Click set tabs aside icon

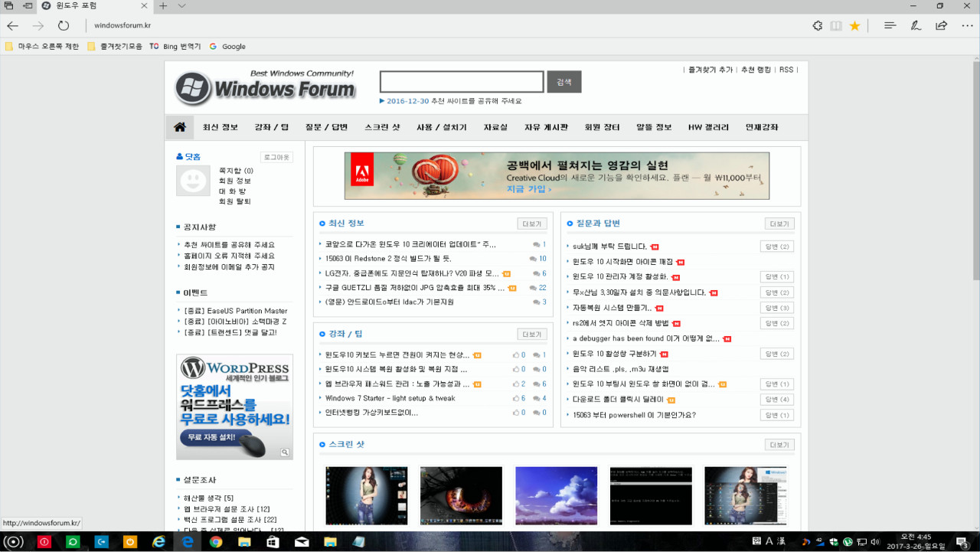click(x=28, y=6)
